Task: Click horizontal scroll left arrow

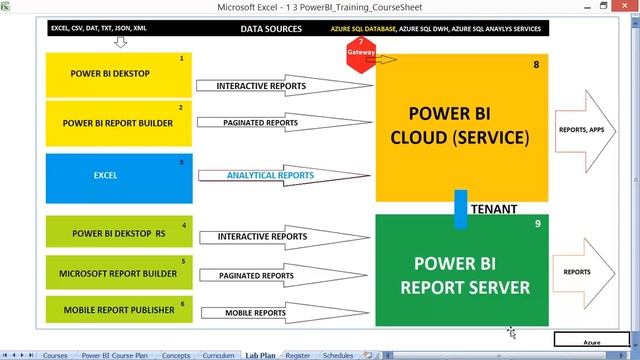Action: (388, 356)
